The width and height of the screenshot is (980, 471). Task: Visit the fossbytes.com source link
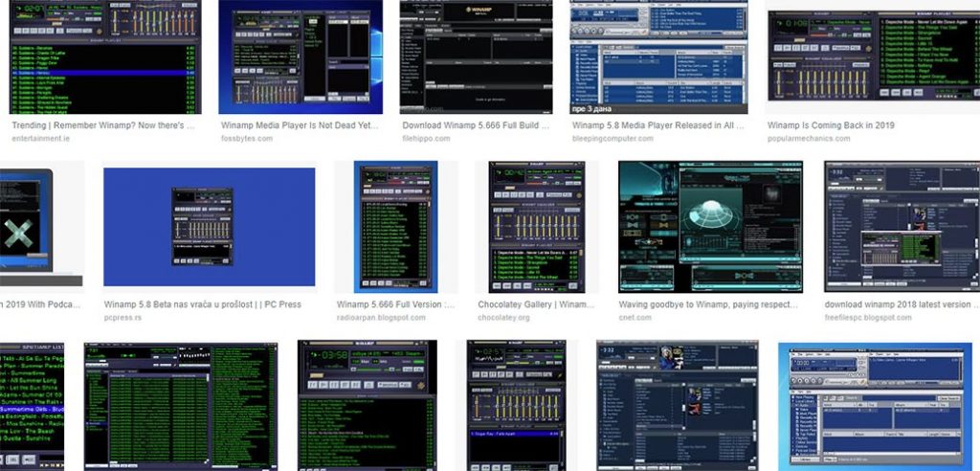click(x=247, y=138)
